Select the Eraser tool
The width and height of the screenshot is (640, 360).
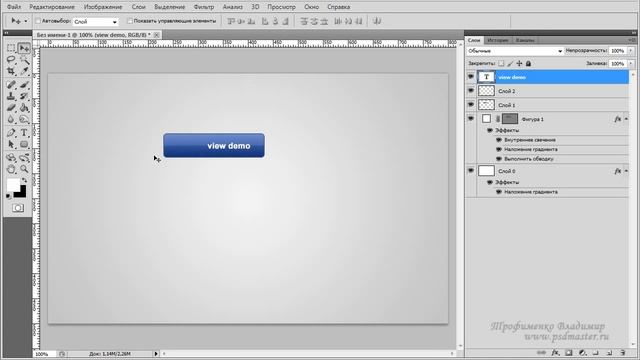point(11,108)
